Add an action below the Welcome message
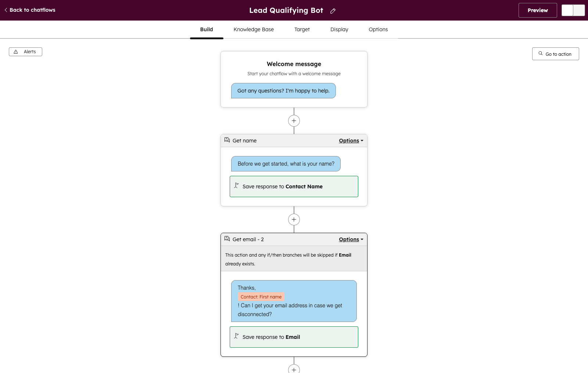The height and width of the screenshot is (373, 588). point(294,121)
